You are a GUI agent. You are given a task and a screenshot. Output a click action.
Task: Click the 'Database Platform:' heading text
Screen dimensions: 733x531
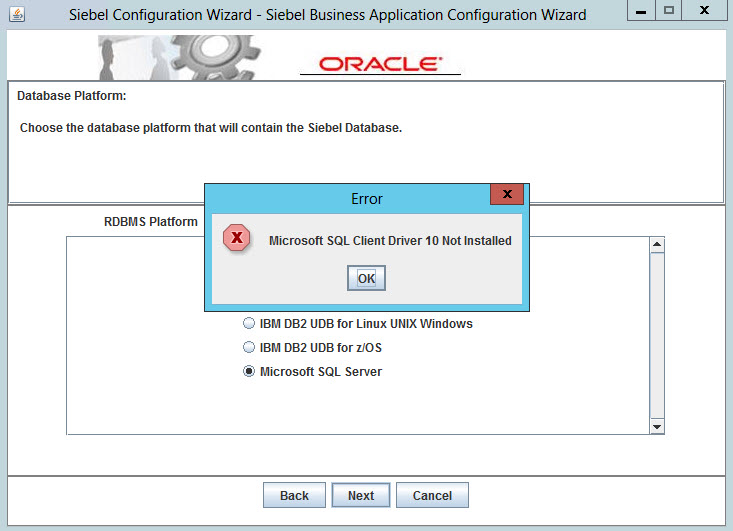[x=72, y=96]
